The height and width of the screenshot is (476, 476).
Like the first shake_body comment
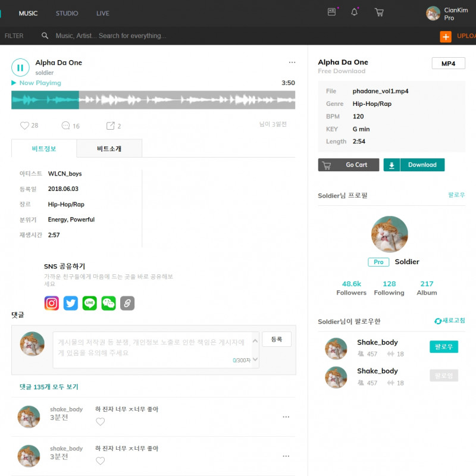coord(100,422)
